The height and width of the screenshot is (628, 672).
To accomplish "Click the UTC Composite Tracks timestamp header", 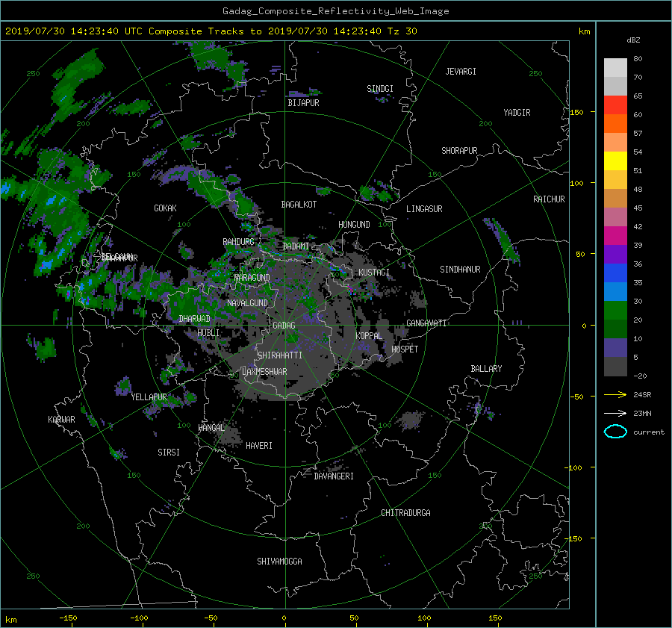I will coord(211,31).
